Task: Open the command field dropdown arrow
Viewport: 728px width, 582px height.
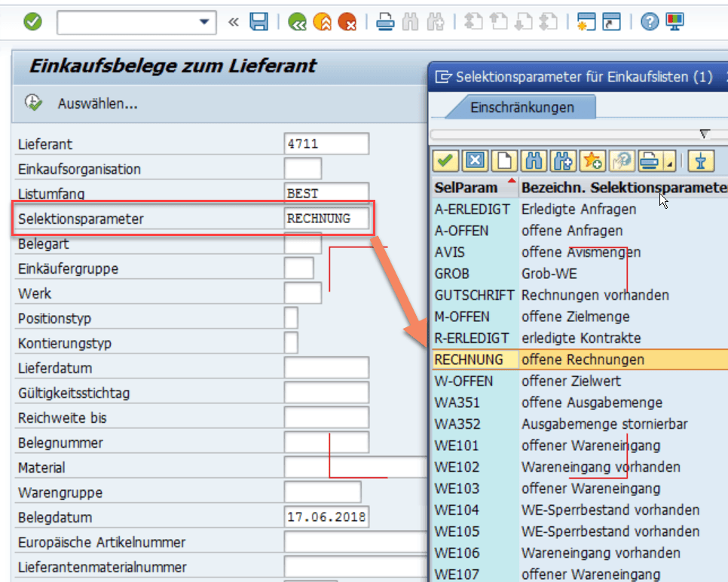Action: coord(203,22)
